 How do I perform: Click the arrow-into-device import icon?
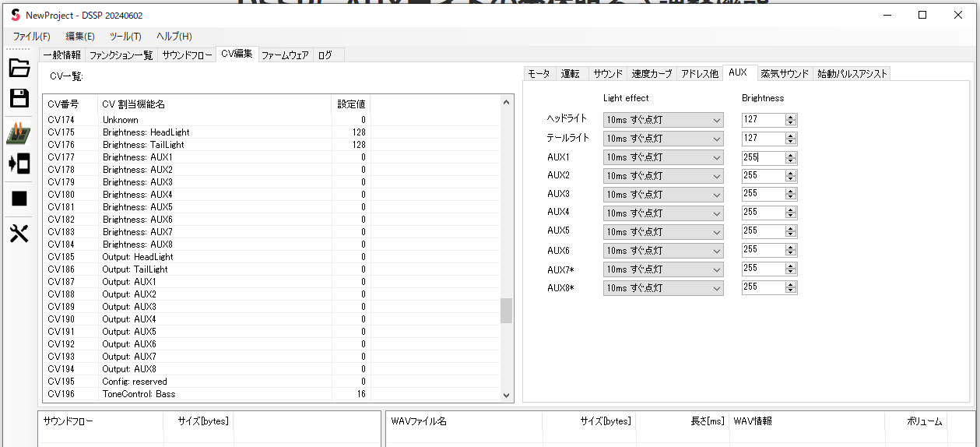click(19, 164)
